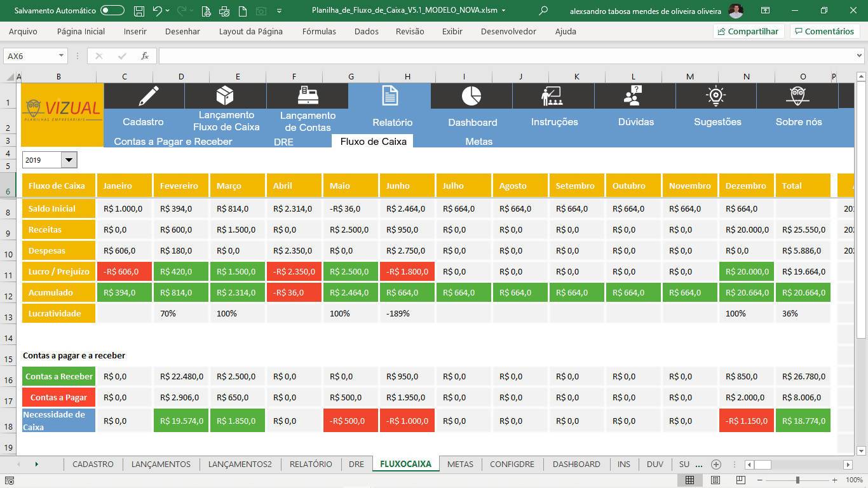
Task: Expand the formula bar chevron
Action: 859,56
